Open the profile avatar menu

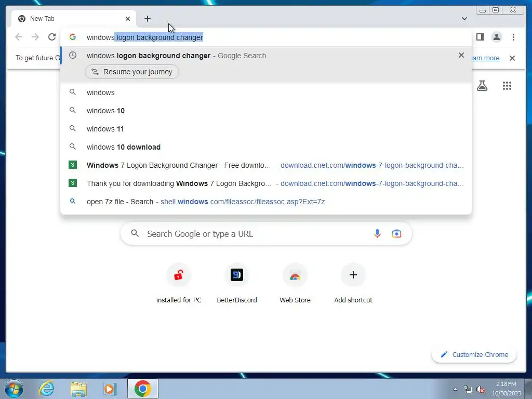[x=496, y=37]
